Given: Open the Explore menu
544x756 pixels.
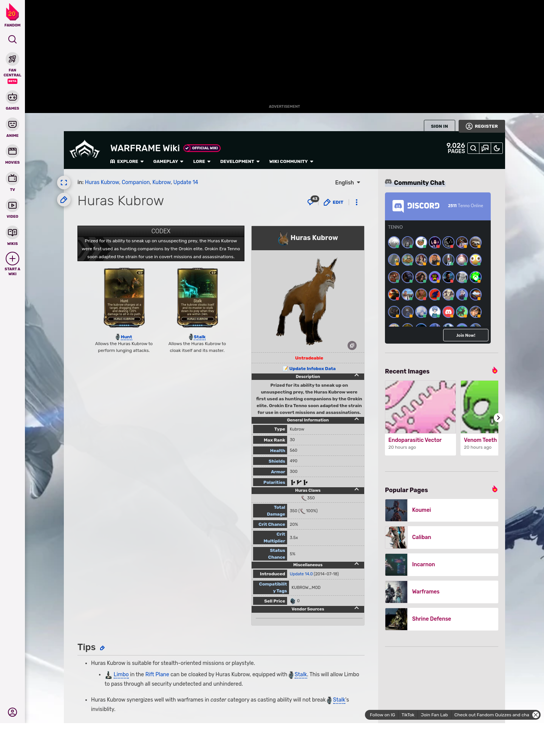Looking at the screenshot, I should 127,161.
